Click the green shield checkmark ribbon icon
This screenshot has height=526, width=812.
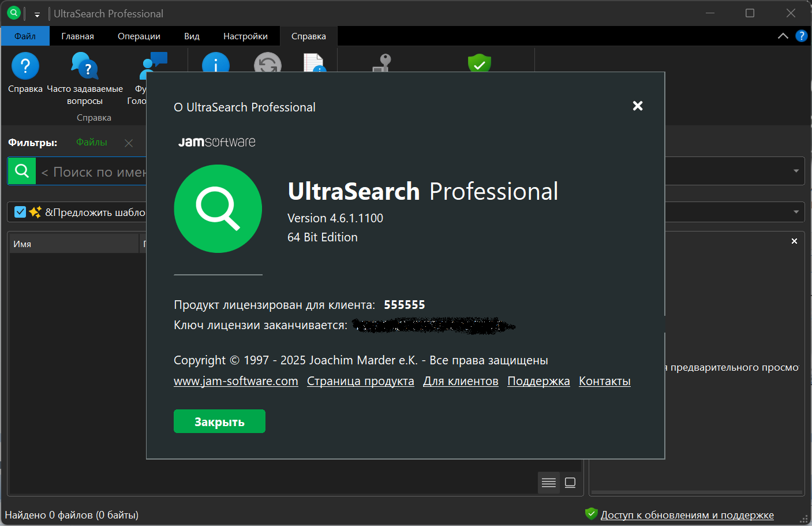(x=480, y=62)
